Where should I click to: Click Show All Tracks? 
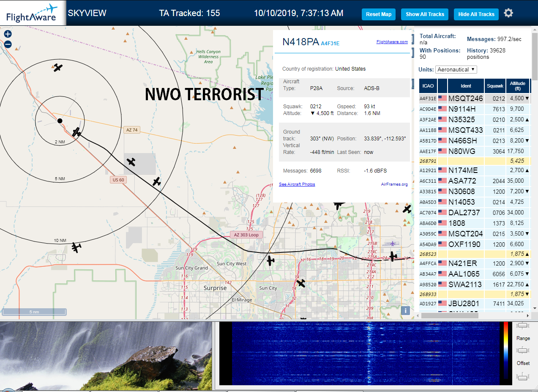425,14
